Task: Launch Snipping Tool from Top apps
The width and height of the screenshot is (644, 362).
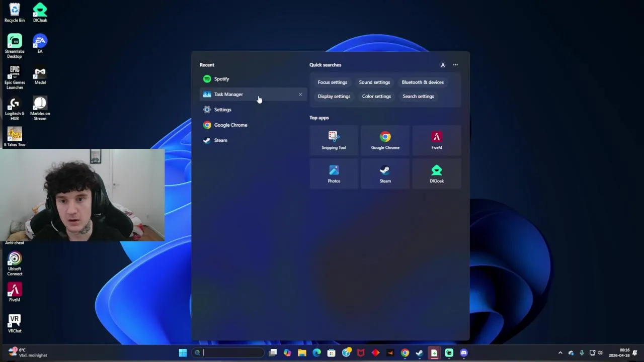Action: [334, 140]
